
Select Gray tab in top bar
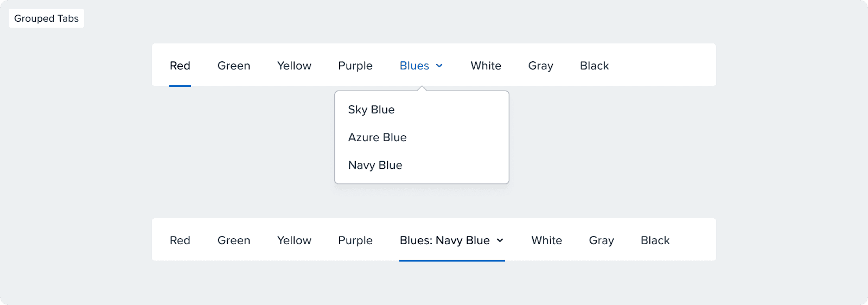[x=541, y=66]
